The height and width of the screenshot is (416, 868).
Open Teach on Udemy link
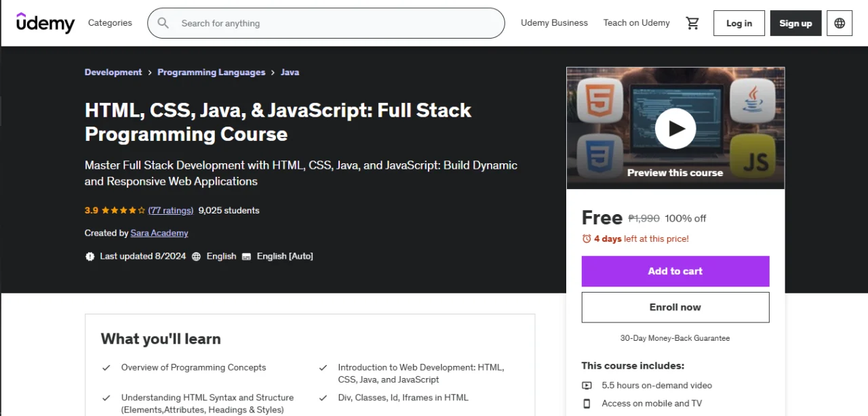[637, 23]
